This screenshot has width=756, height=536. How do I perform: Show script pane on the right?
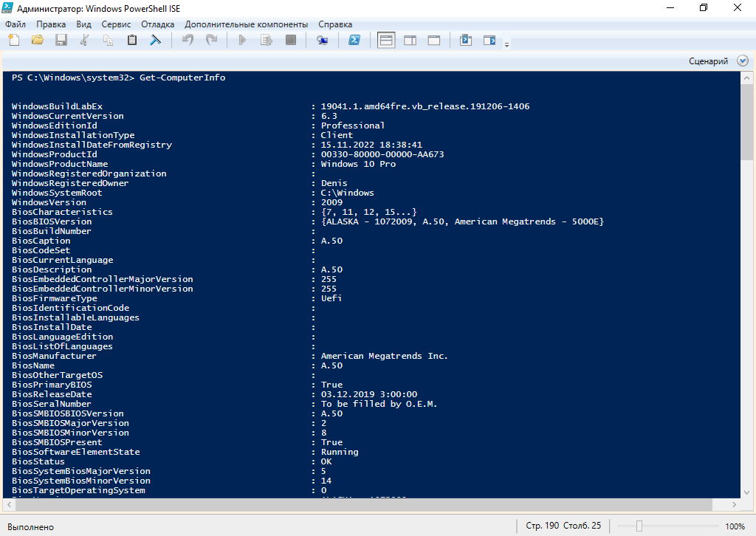pos(410,41)
